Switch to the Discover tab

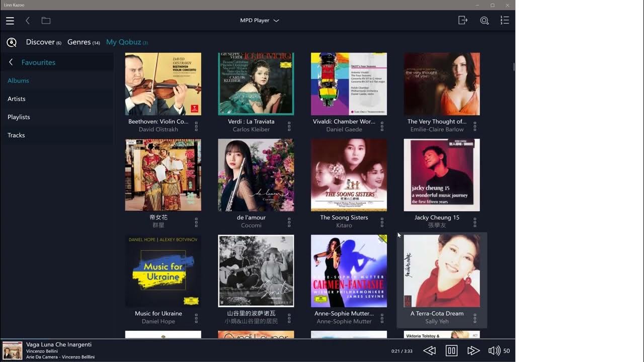point(44,42)
